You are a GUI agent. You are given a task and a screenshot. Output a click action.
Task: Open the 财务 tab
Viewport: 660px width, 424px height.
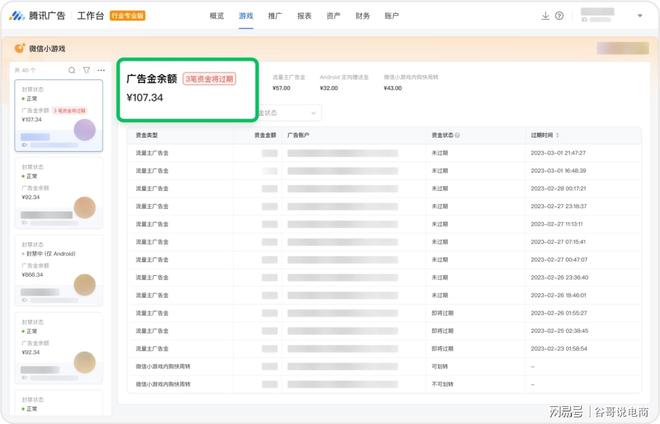(x=362, y=16)
